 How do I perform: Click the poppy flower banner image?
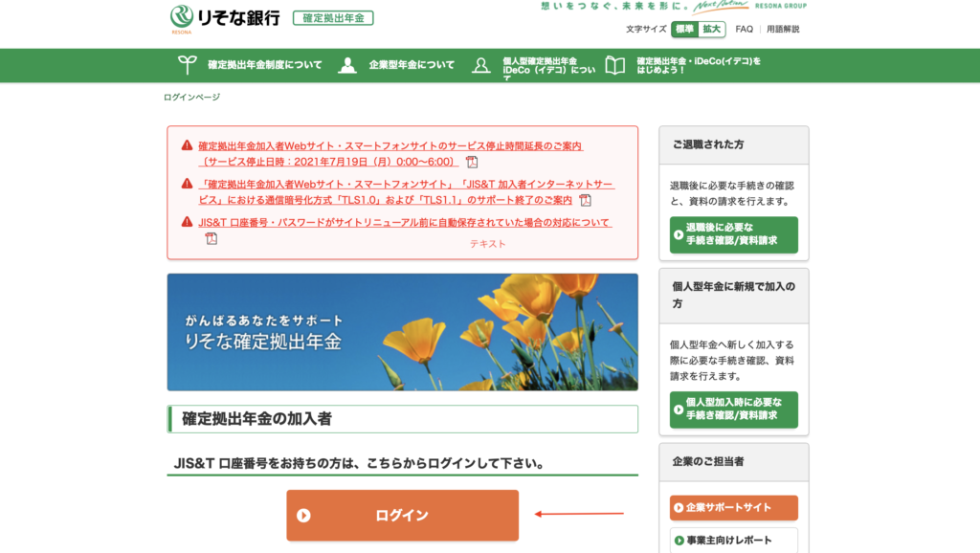pos(402,332)
